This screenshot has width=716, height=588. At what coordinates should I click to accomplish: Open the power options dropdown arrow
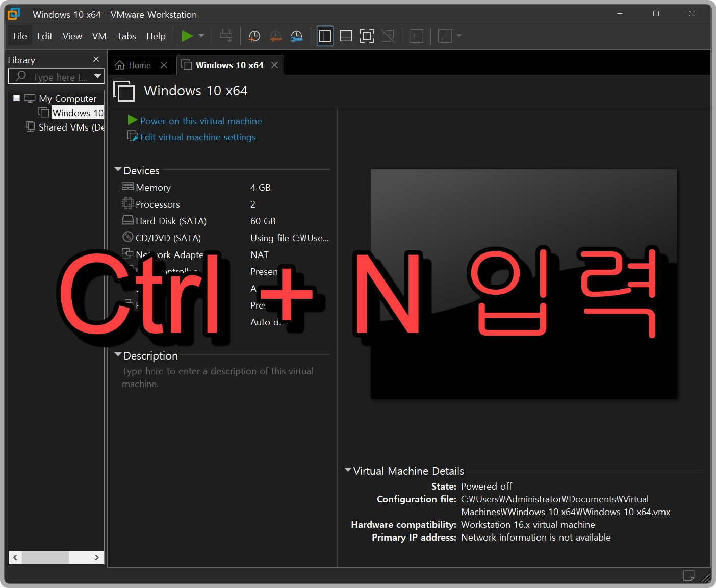pyautogui.click(x=201, y=36)
